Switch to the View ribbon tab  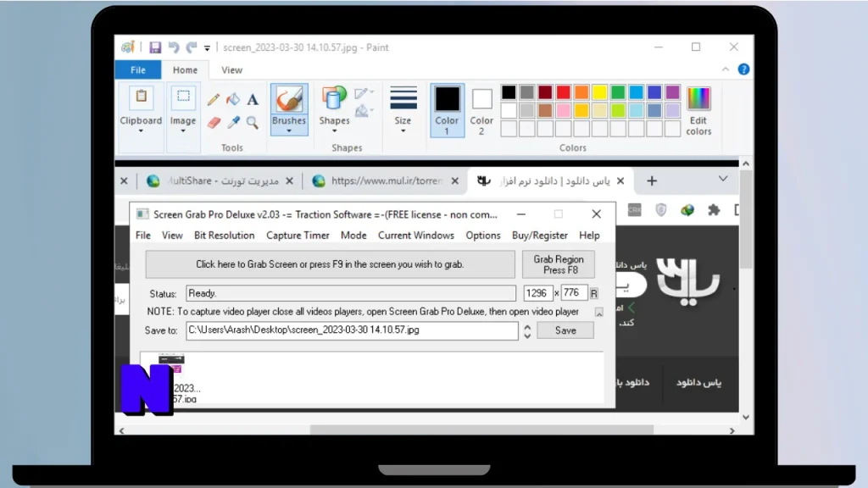click(x=231, y=69)
